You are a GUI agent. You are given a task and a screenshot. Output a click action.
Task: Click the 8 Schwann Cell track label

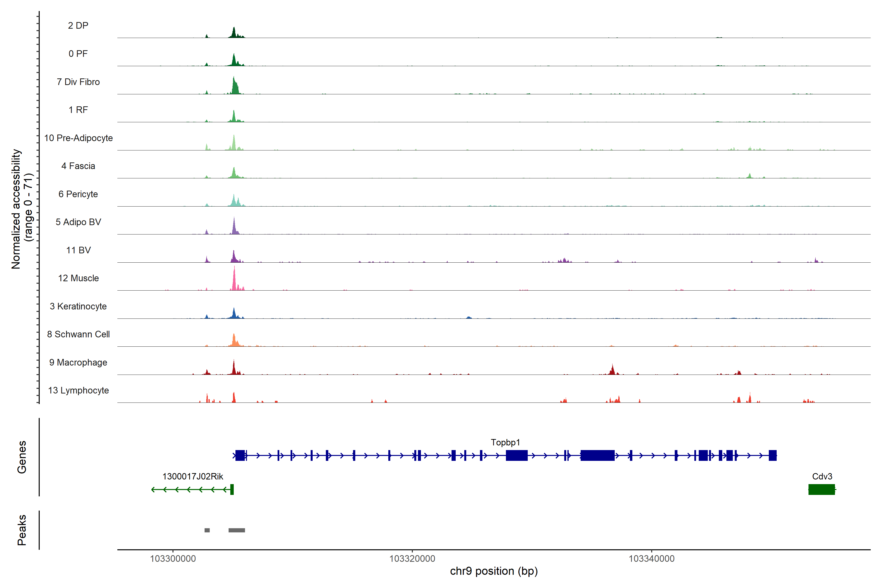tap(78, 334)
